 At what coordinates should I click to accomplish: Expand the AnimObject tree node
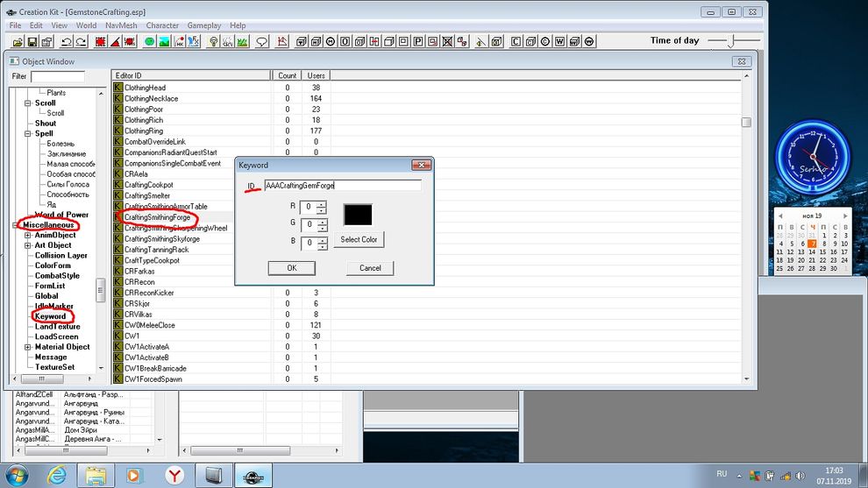point(28,235)
